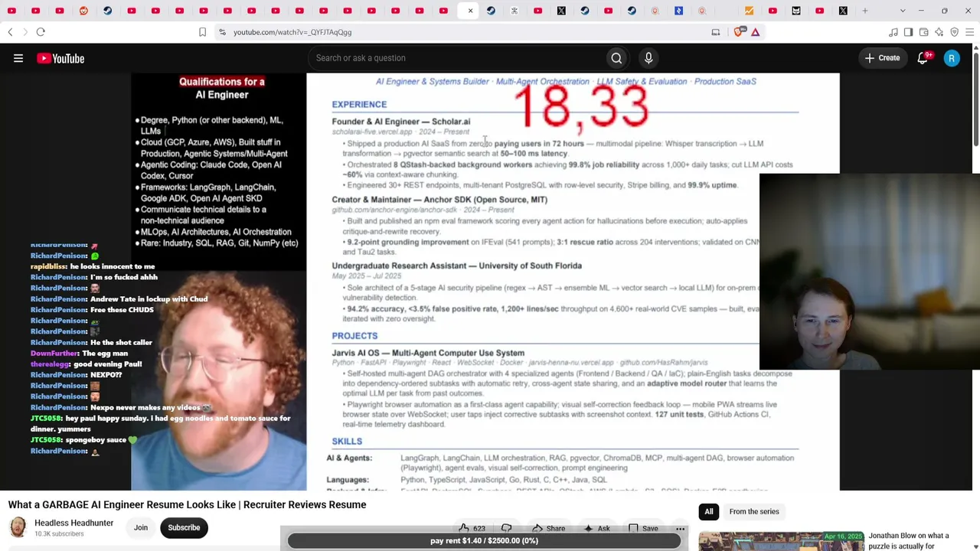Viewport: 980px width, 551px height.
Task: Go to the YouTube home logo
Action: click(x=60, y=58)
